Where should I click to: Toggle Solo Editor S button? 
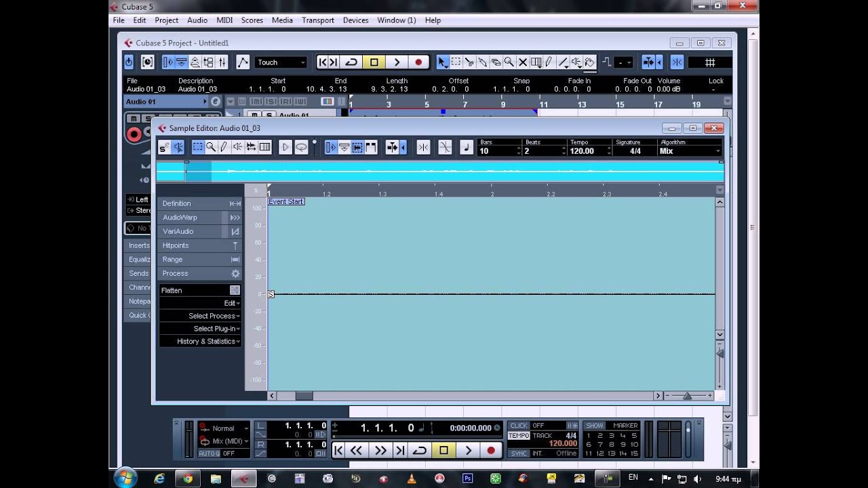click(164, 147)
